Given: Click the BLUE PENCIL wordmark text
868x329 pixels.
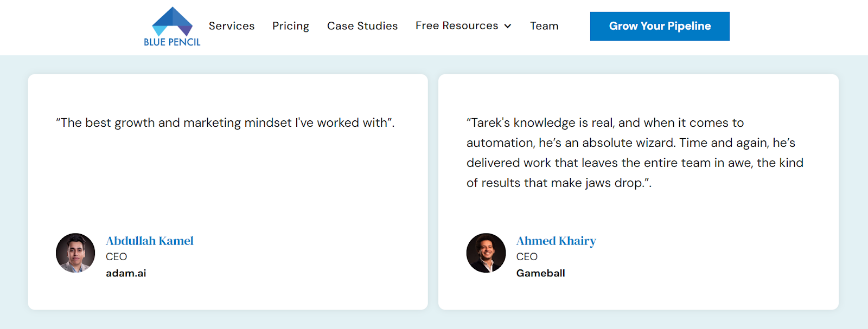Looking at the screenshot, I should 172,42.
